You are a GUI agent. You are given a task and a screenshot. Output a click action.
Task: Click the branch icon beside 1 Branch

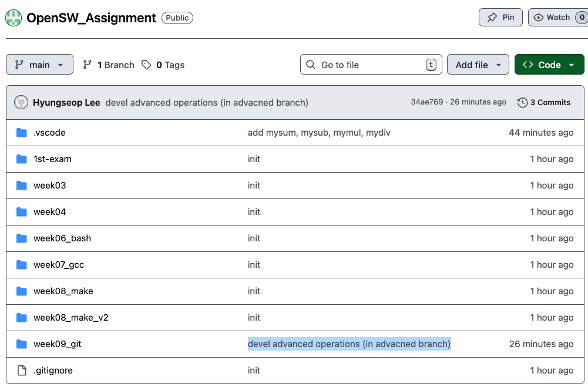[88, 65]
